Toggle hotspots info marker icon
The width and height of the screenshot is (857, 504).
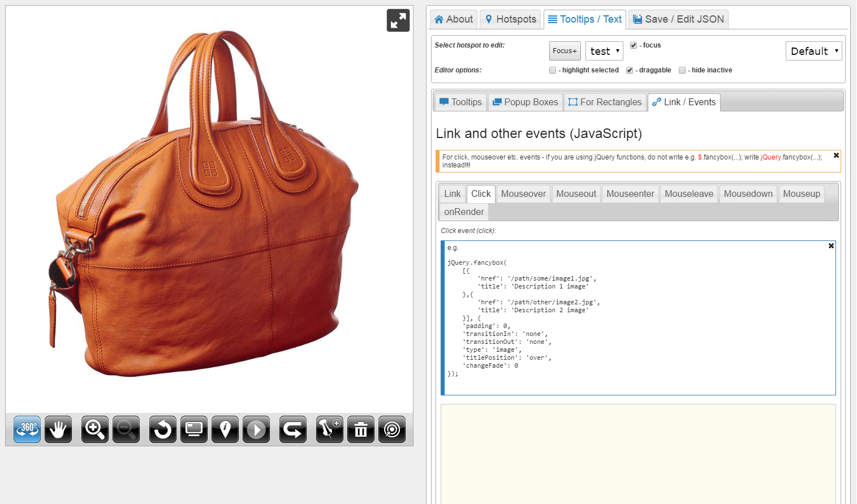[x=225, y=429]
